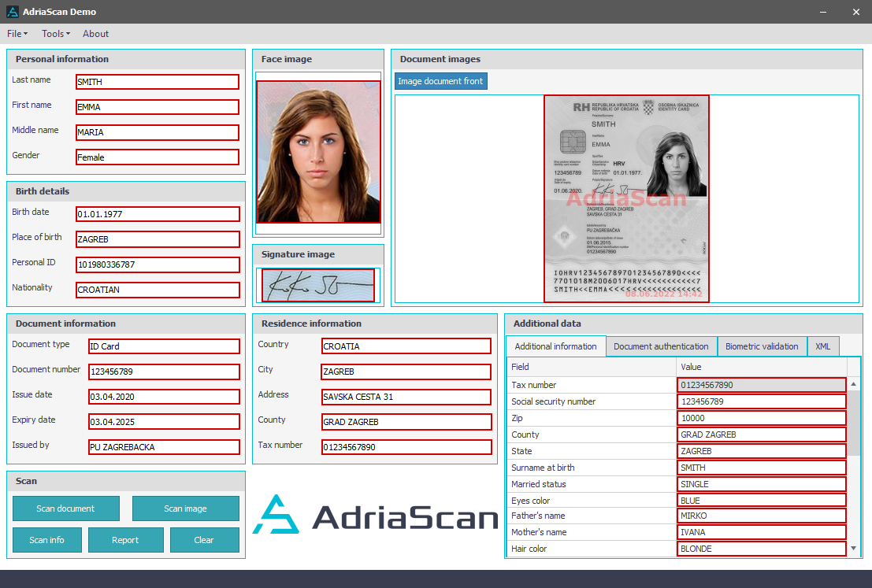Select Mother's name value IVANA

(x=762, y=532)
